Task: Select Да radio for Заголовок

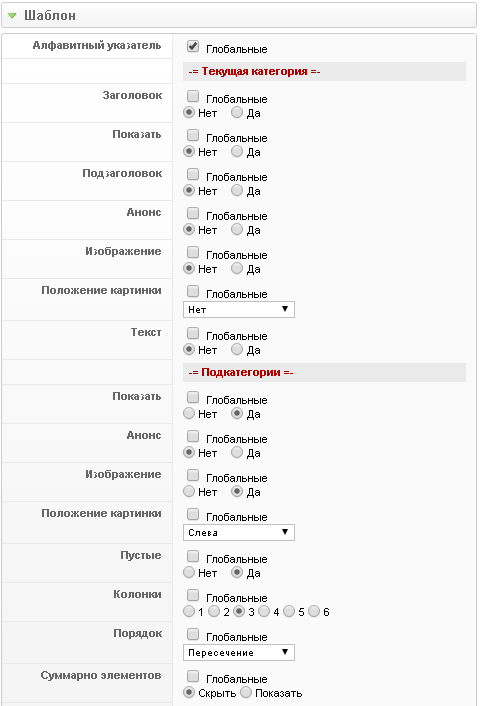Action: [x=237, y=113]
